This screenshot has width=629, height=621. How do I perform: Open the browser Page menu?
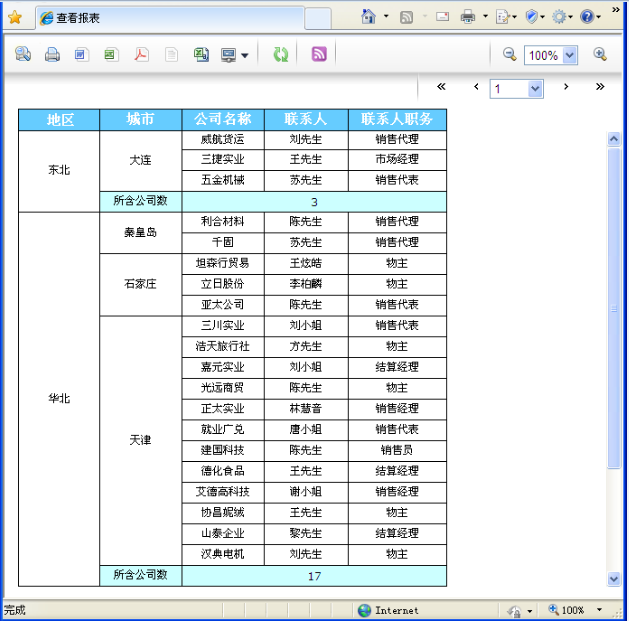[x=506, y=17]
